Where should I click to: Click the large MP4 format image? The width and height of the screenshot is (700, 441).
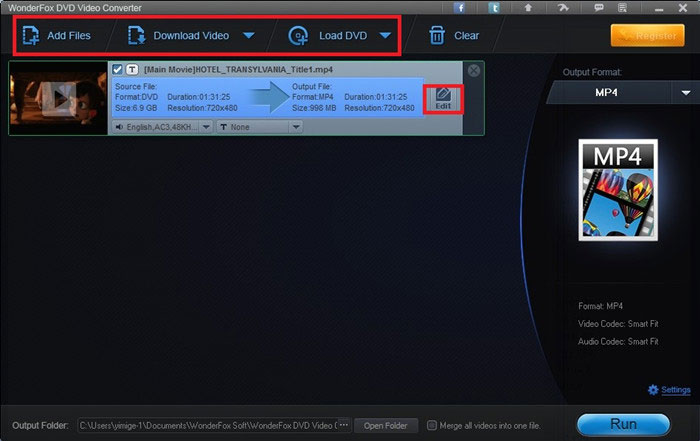coord(618,190)
